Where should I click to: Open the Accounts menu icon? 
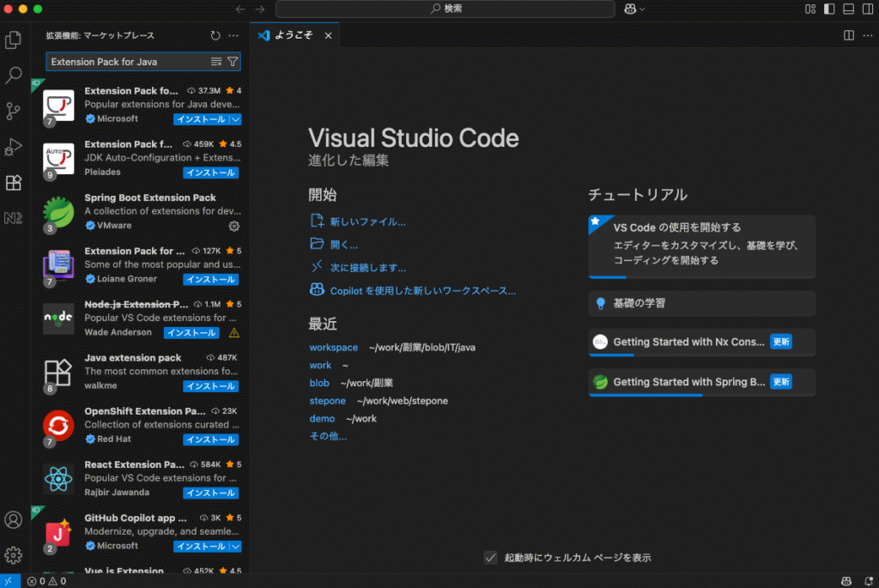(x=13, y=519)
